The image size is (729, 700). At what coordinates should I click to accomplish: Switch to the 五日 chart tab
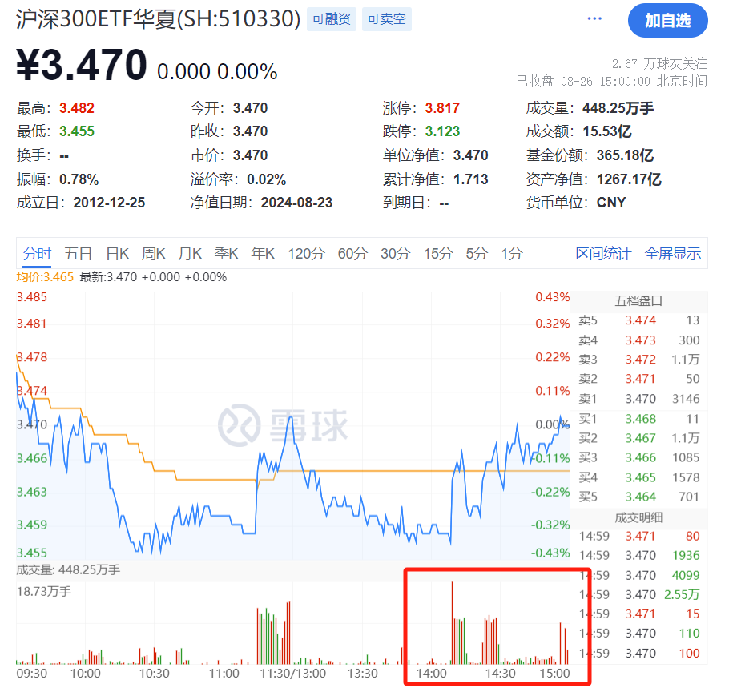(79, 254)
